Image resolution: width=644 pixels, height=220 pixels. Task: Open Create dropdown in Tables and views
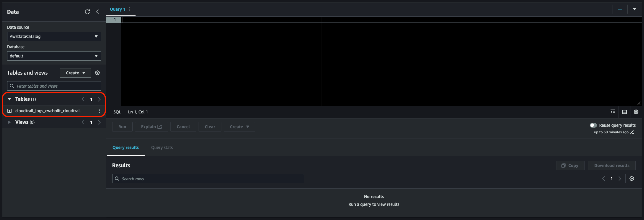pos(75,73)
